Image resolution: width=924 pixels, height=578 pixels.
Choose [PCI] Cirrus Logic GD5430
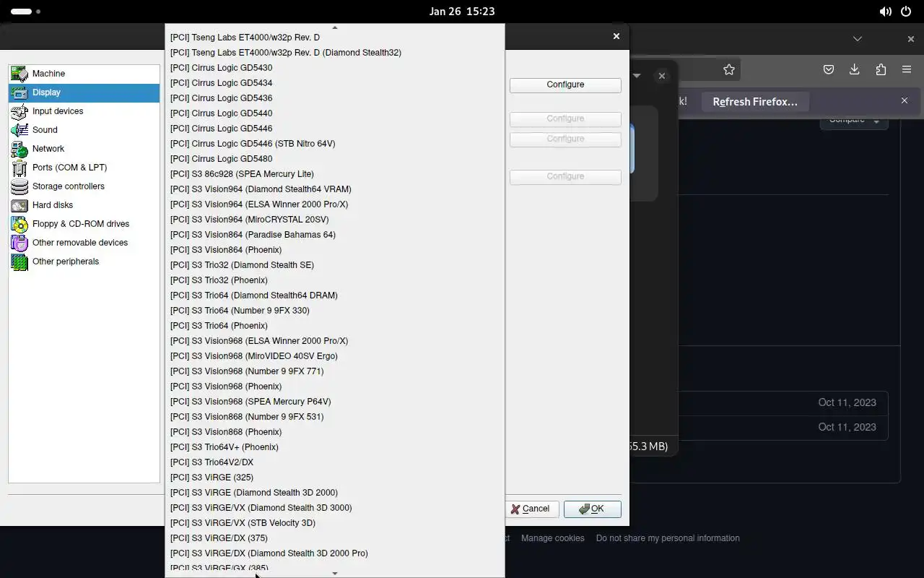(x=335, y=68)
